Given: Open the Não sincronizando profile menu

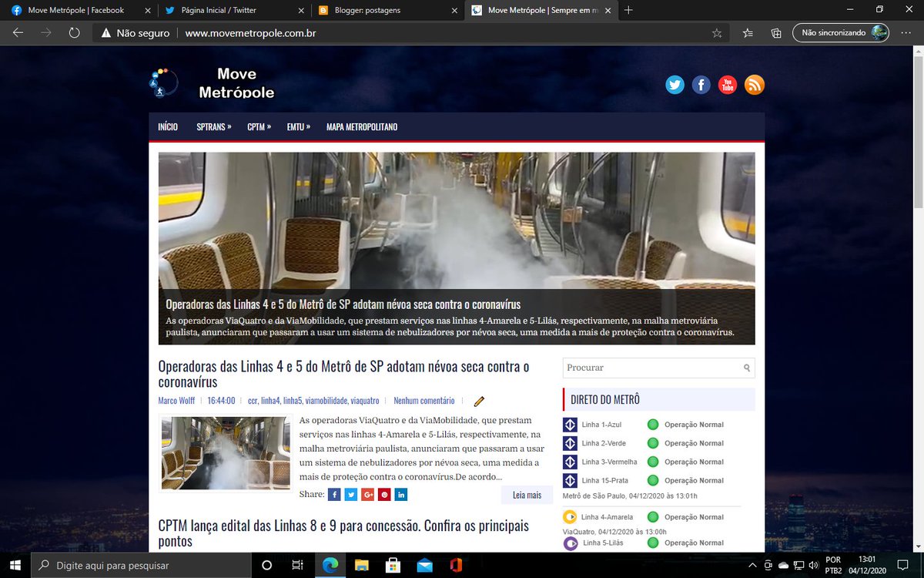Looking at the screenshot, I should coord(842,33).
